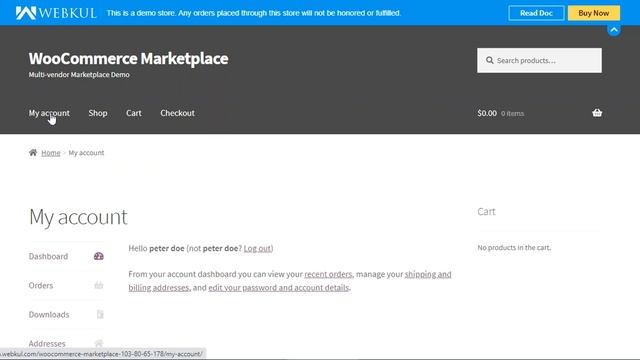
Task: Open the recent orders link
Action: point(328,274)
